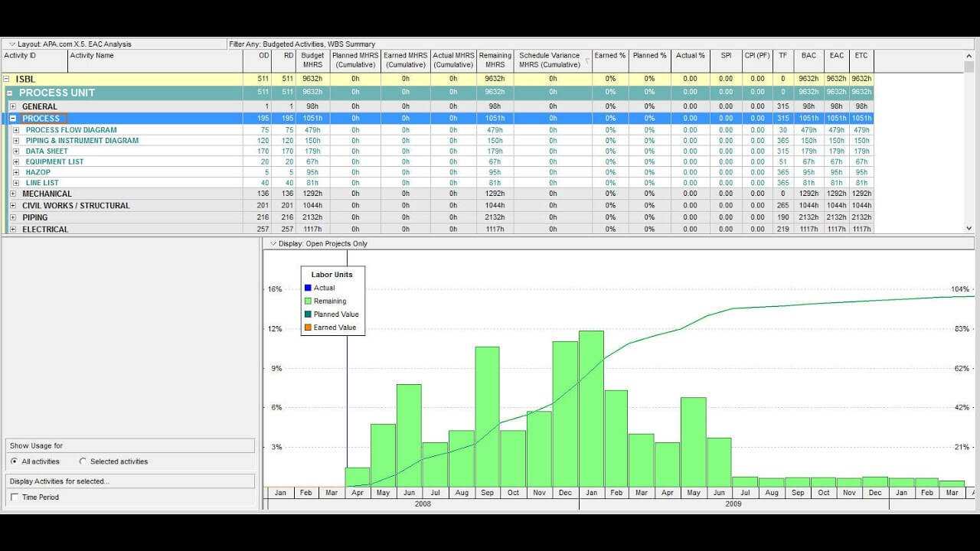Open the Layout options dropdown
The image size is (980, 551).
[12, 44]
